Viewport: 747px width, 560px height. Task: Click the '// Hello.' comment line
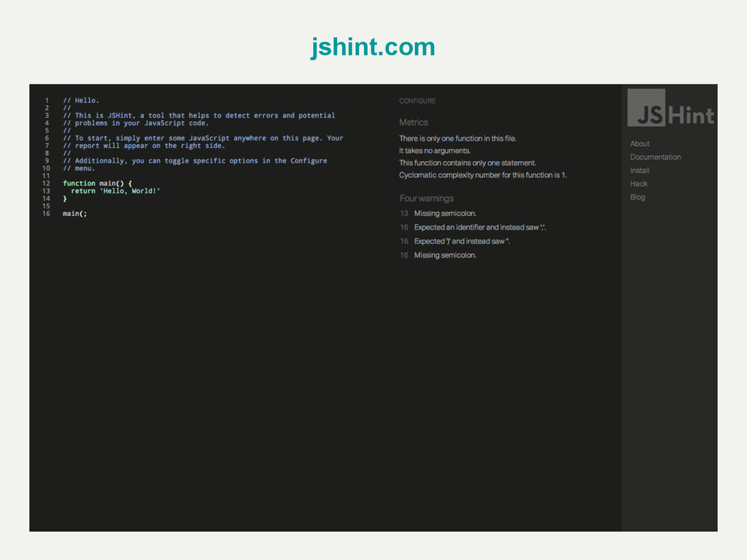(x=81, y=101)
